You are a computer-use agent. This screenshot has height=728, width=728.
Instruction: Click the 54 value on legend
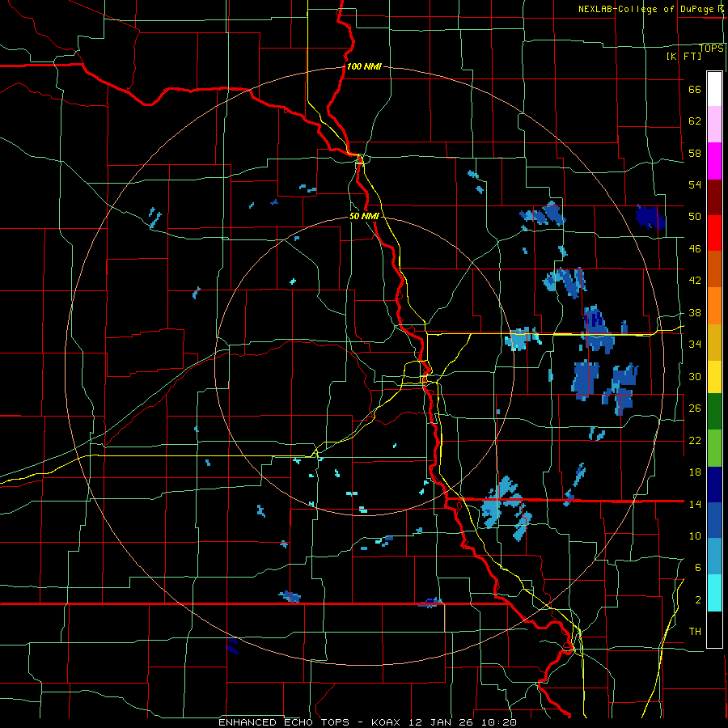click(695, 184)
